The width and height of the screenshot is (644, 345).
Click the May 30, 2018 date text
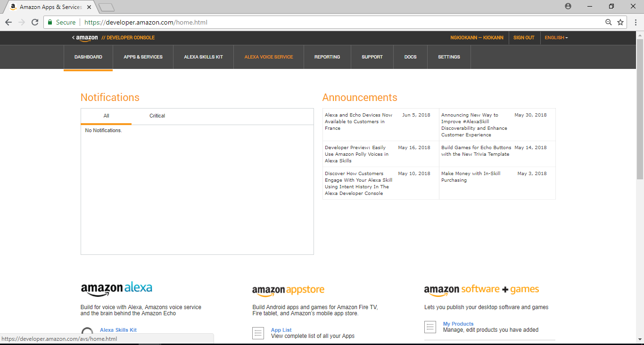tap(530, 115)
